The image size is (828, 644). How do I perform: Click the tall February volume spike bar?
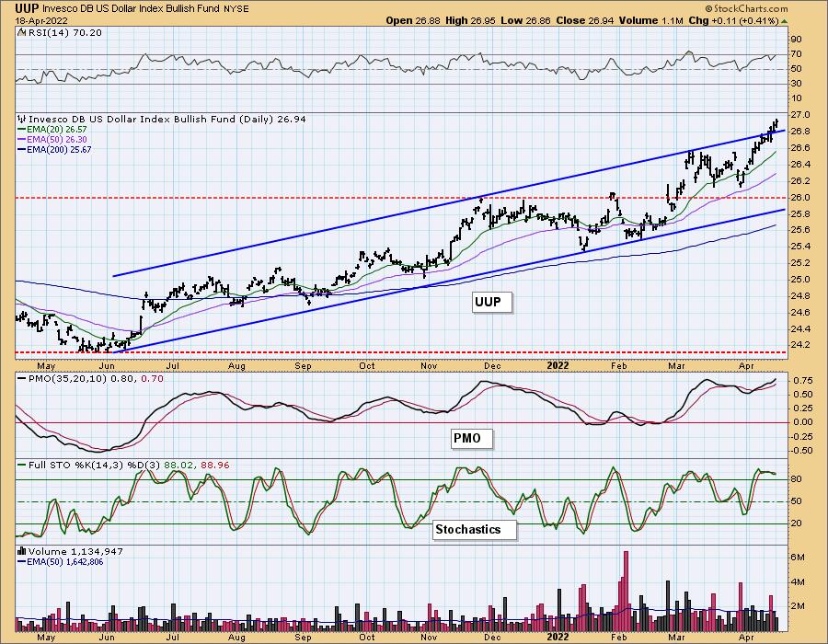[x=627, y=592]
